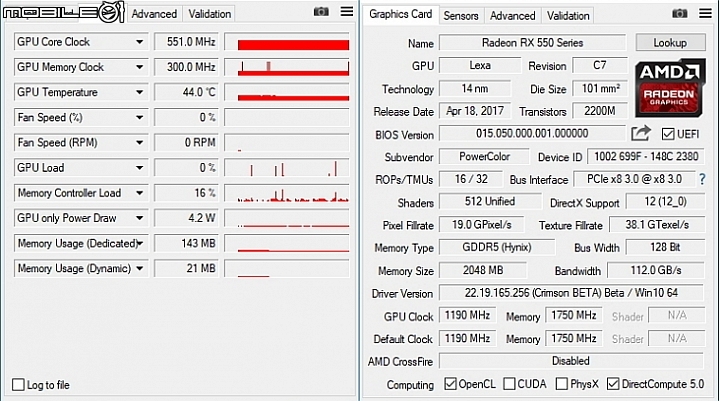Image resolution: width=720 pixels, height=401 pixels.
Task: Open the GPU only Power Draw dropdown
Action: point(139,218)
